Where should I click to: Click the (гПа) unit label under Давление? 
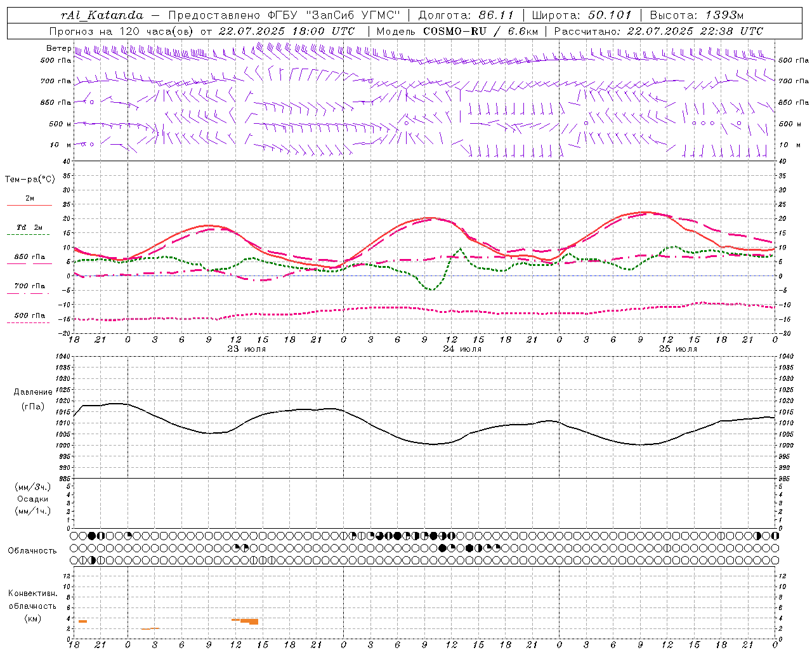click(x=33, y=407)
